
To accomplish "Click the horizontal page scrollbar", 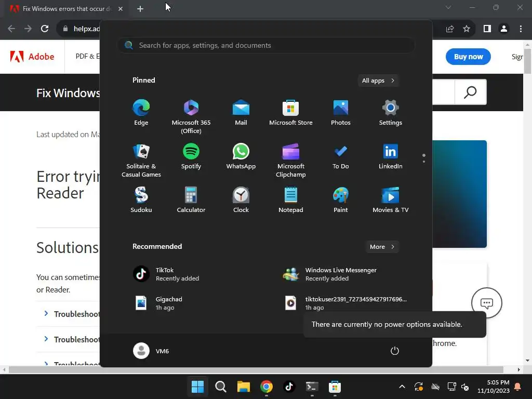I will point(256,369).
